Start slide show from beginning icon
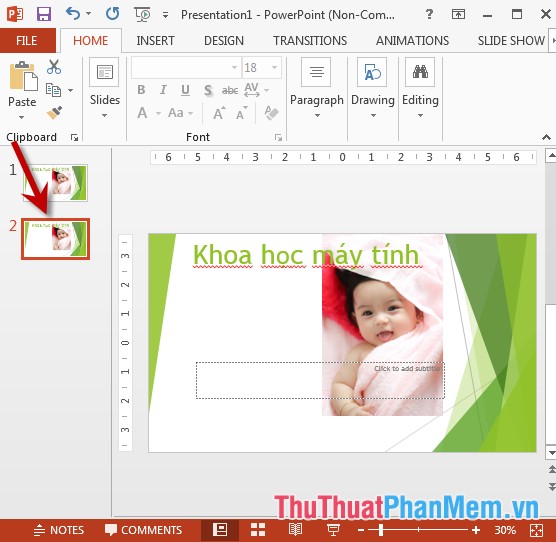The height and width of the screenshot is (542, 556). click(142, 14)
